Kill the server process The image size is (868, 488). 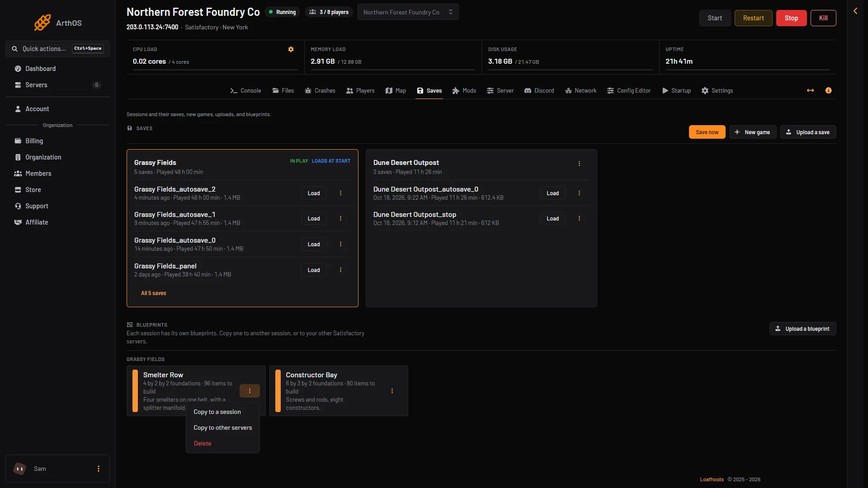tap(823, 18)
